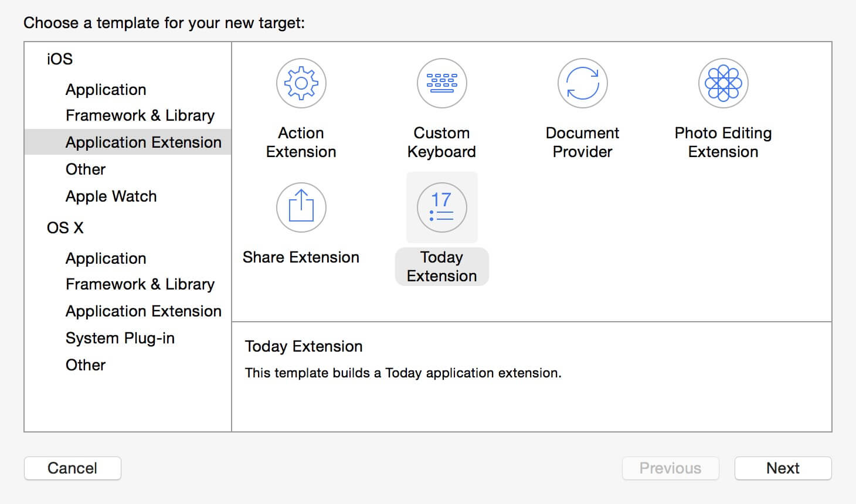Open the iOS Other category
This screenshot has height=504, width=856.
(x=86, y=169)
